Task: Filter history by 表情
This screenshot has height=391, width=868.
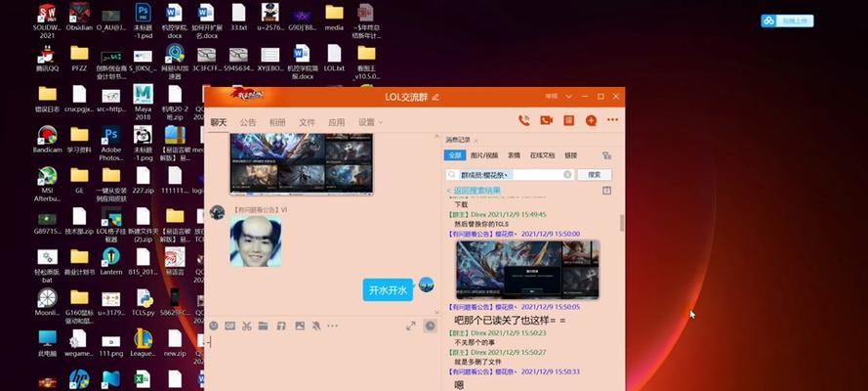Action: click(x=514, y=155)
